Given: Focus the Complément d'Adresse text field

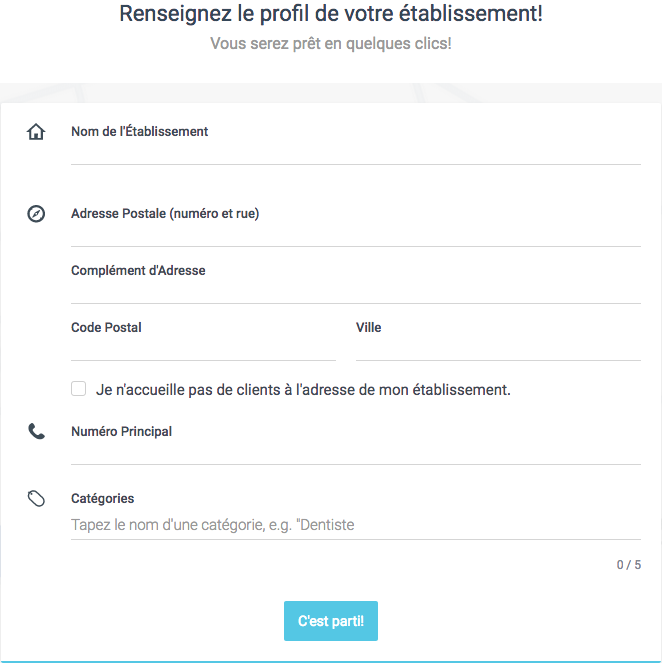Looking at the screenshot, I should (x=355, y=289).
